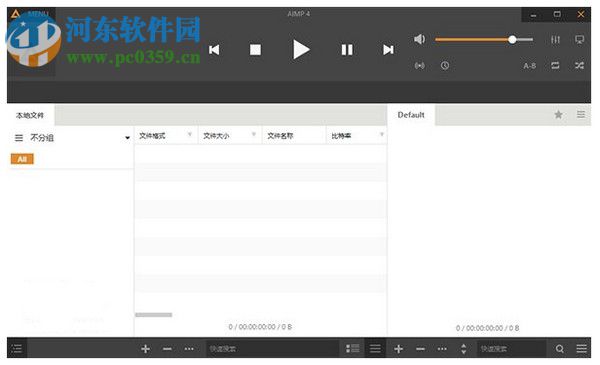The width and height of the screenshot is (600, 365).
Task: Switch the library to plain list view
Action: (375, 349)
